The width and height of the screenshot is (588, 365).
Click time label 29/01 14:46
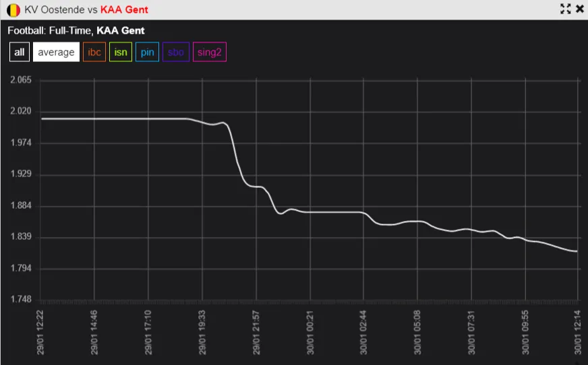pos(94,333)
